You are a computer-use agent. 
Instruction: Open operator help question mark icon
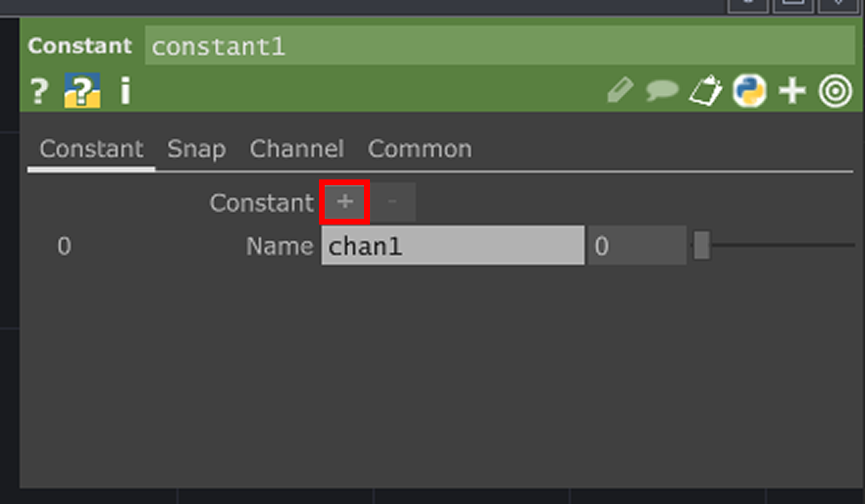39,92
